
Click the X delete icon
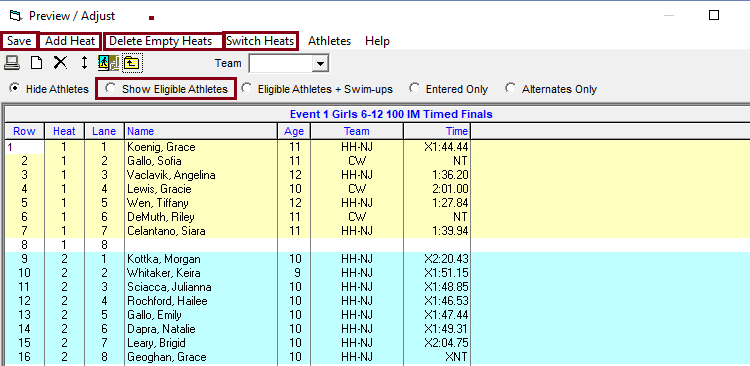pyautogui.click(x=60, y=63)
